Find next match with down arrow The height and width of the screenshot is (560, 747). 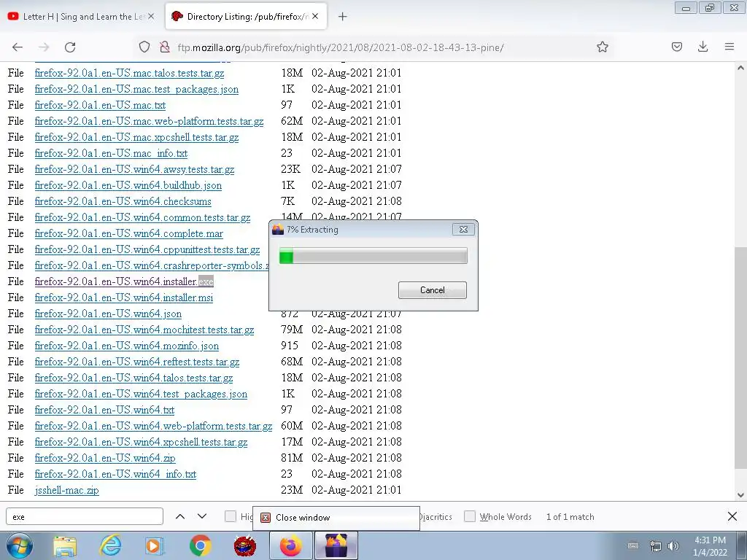click(x=202, y=516)
